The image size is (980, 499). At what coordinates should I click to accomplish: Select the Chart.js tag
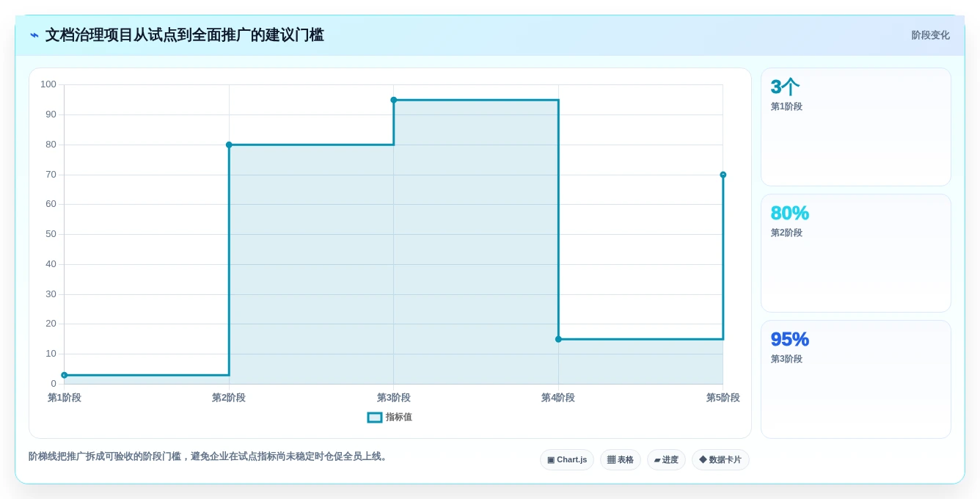click(x=567, y=460)
